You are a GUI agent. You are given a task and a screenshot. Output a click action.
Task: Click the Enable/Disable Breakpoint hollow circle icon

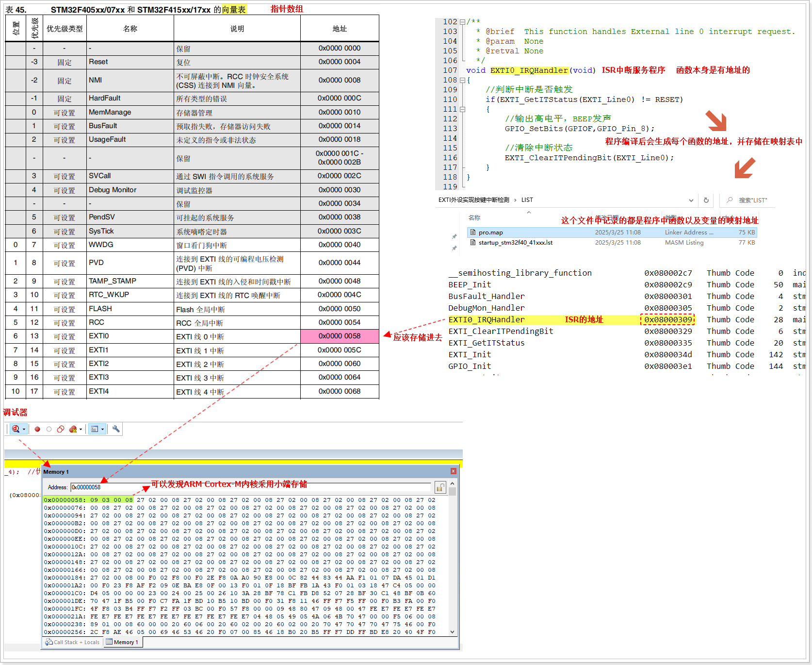(x=49, y=429)
